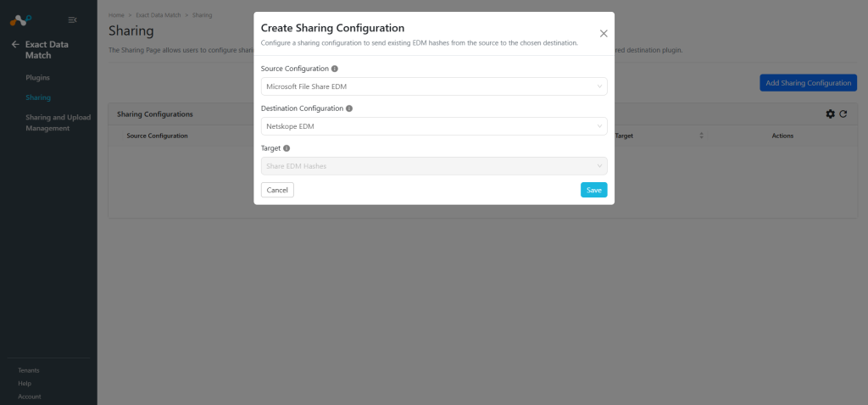Save the sharing configuration
Viewport: 868px width, 405px height.
tap(594, 190)
